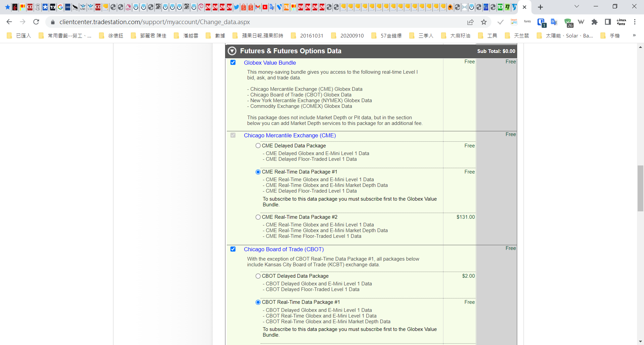
Task: Open the tab search dropdown
Action: (577, 6)
